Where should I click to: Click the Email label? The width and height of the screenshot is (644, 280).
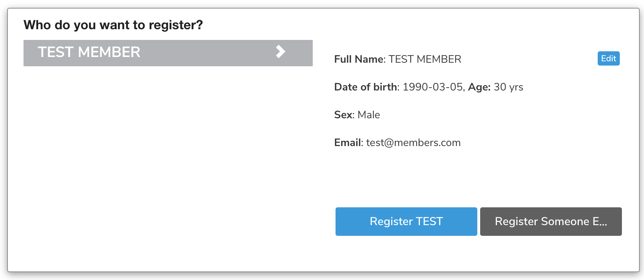tap(348, 142)
